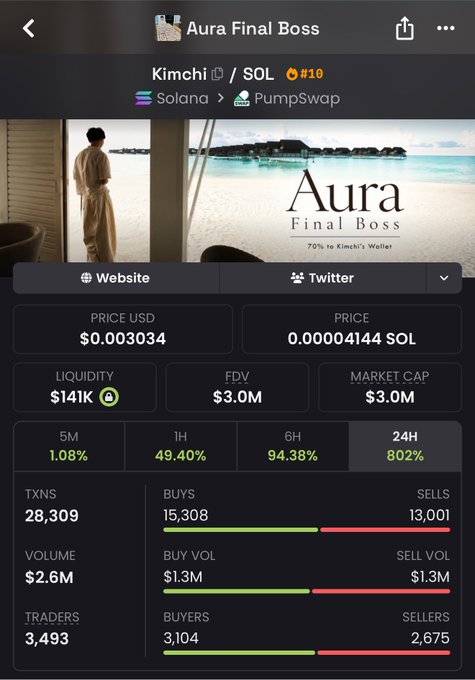Tap the MARKET CAP label

(390, 376)
